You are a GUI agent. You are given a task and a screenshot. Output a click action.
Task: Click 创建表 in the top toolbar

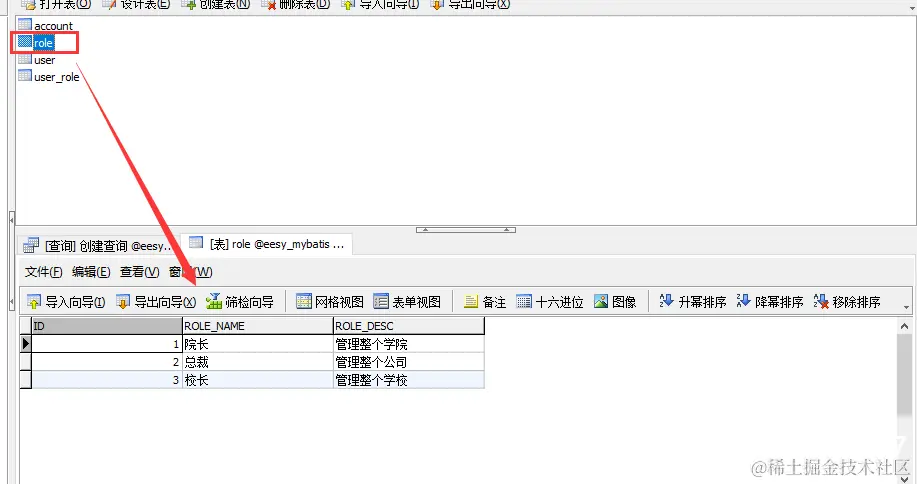216,5
